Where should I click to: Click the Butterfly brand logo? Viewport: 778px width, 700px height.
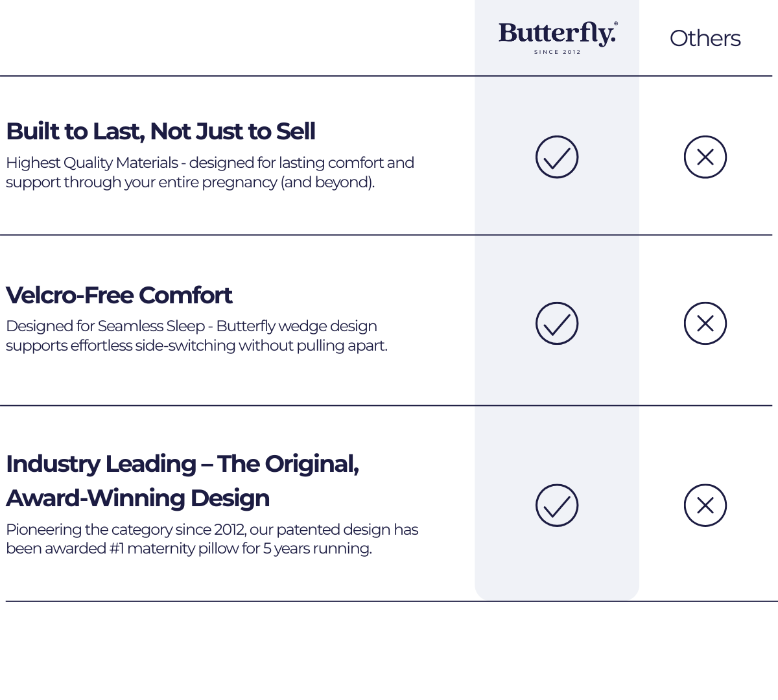click(x=556, y=34)
